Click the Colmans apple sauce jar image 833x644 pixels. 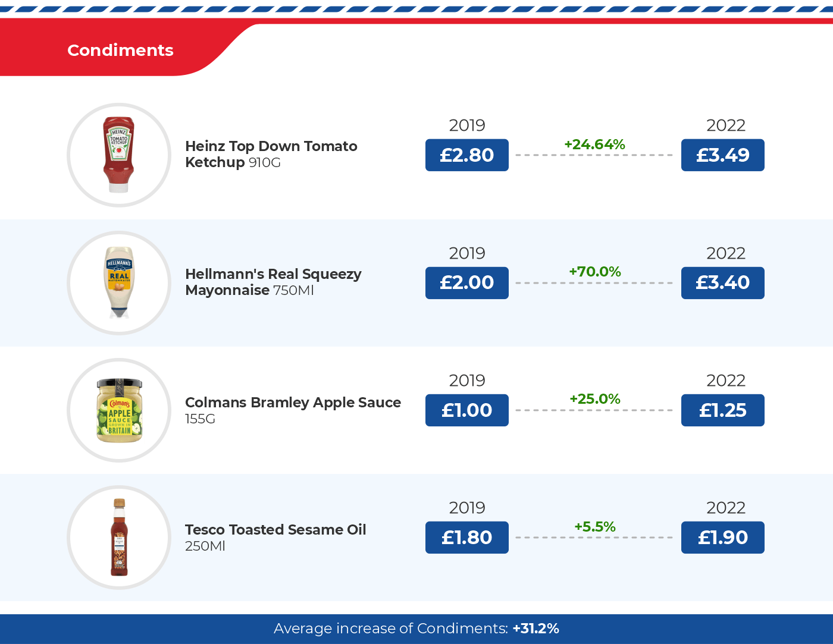click(x=119, y=410)
